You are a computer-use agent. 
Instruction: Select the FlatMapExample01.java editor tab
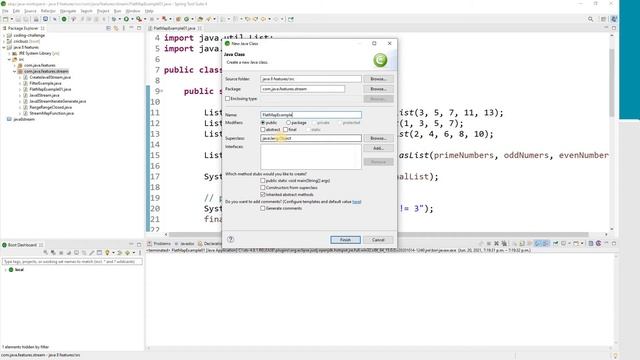(x=175, y=28)
